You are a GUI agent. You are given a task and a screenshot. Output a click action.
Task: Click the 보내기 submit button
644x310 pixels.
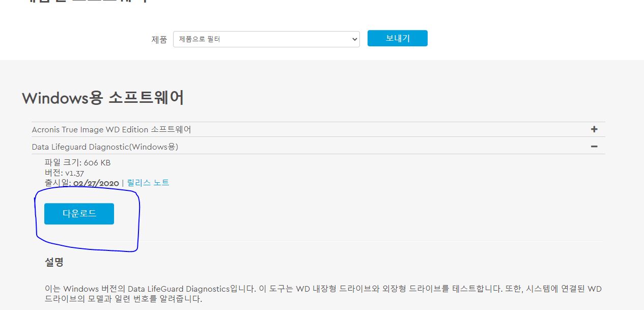[x=398, y=38]
